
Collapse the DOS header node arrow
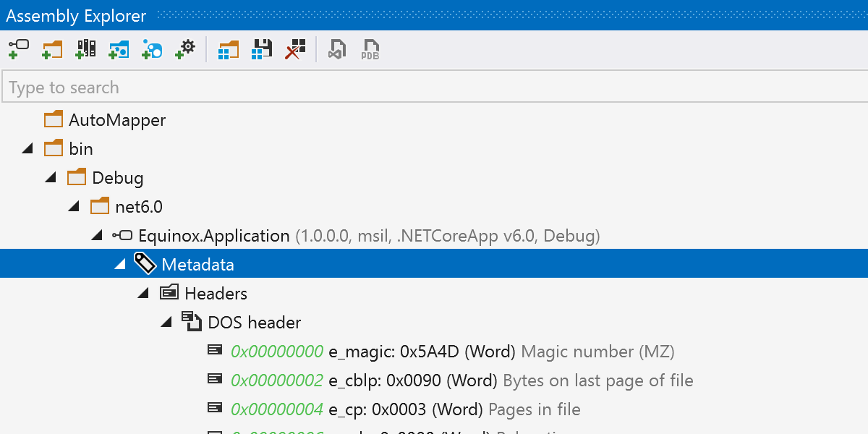pyautogui.click(x=166, y=323)
